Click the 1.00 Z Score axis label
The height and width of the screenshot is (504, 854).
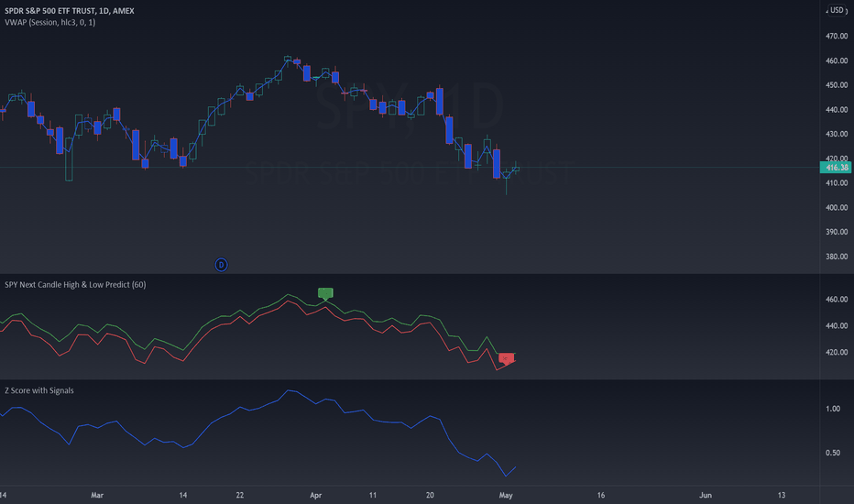(833, 409)
